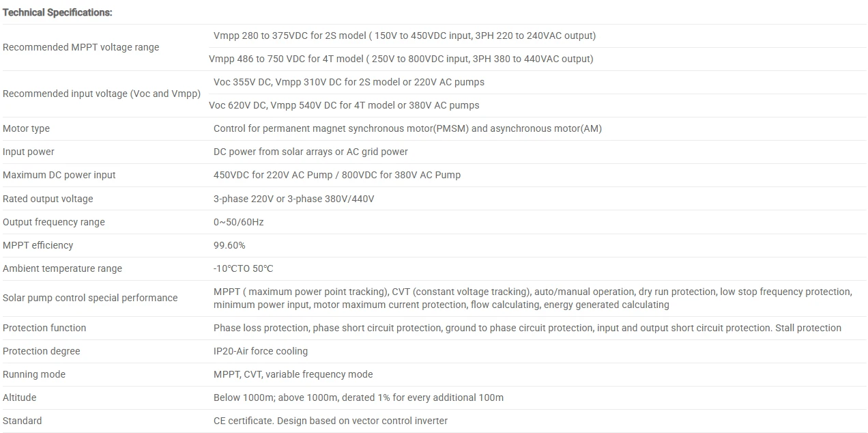Click the Solar pump control special performance label

pos(90,298)
